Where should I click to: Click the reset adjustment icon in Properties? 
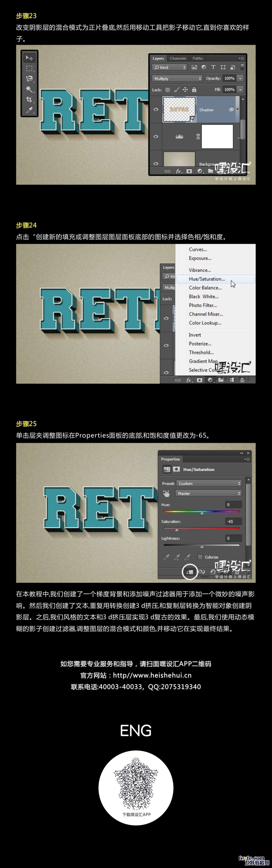[213, 572]
